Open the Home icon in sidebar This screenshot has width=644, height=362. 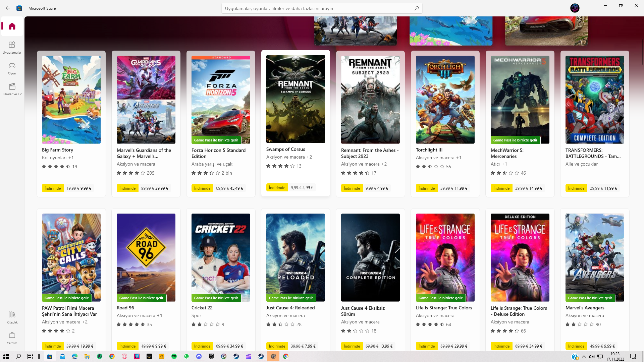(12, 26)
